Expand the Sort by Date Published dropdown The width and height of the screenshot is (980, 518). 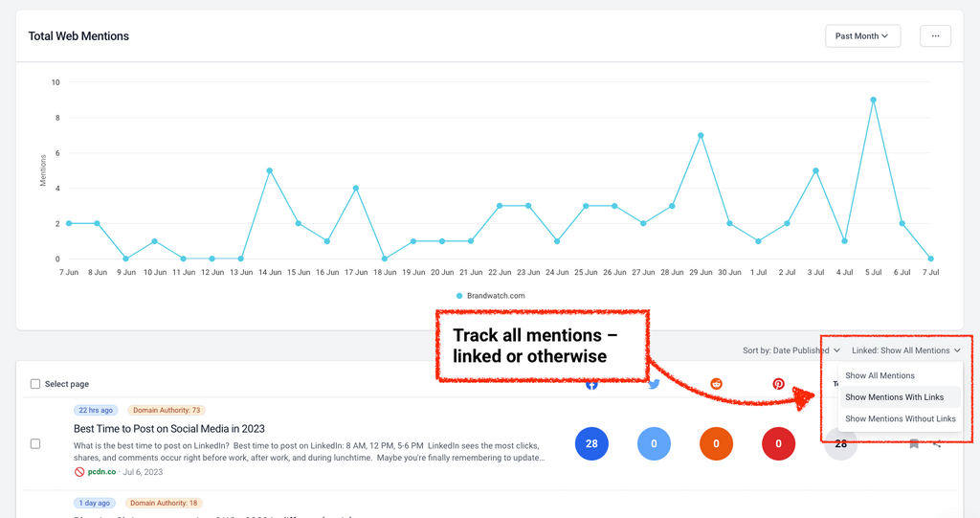click(x=791, y=350)
